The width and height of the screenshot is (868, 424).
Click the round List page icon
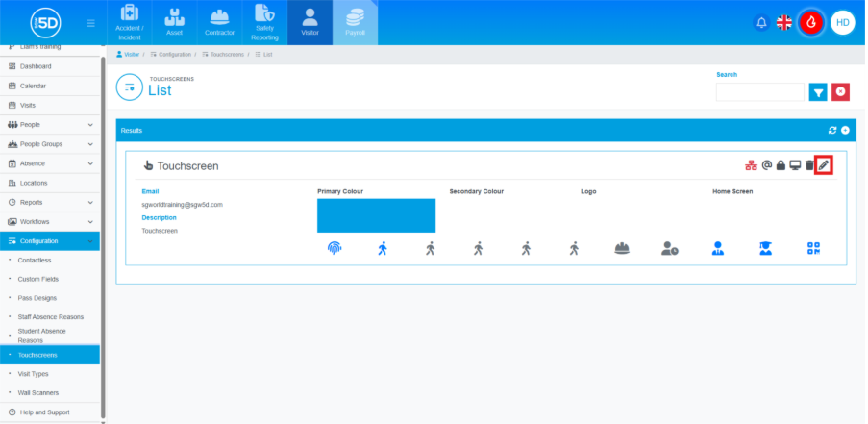(x=130, y=87)
